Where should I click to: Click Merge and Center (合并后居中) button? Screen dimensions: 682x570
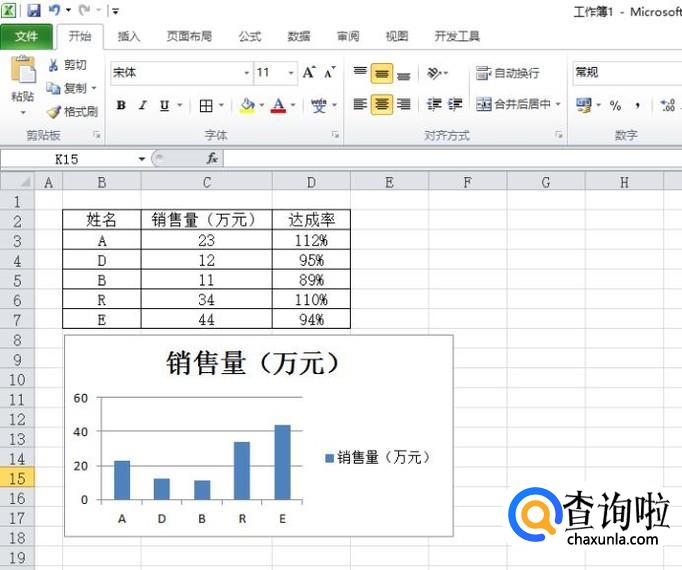tap(515, 104)
